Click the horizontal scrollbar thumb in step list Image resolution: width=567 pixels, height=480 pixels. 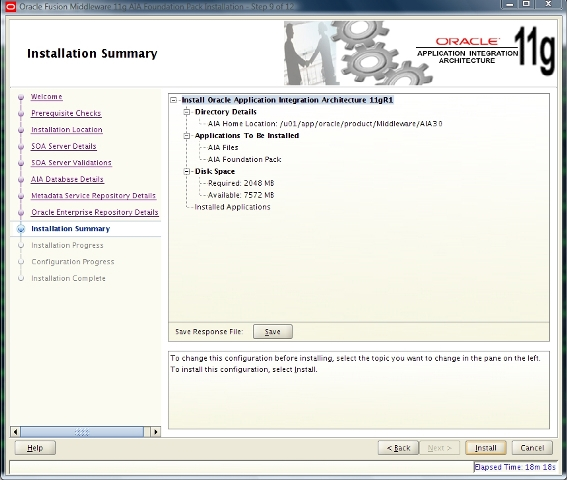pos(82,432)
